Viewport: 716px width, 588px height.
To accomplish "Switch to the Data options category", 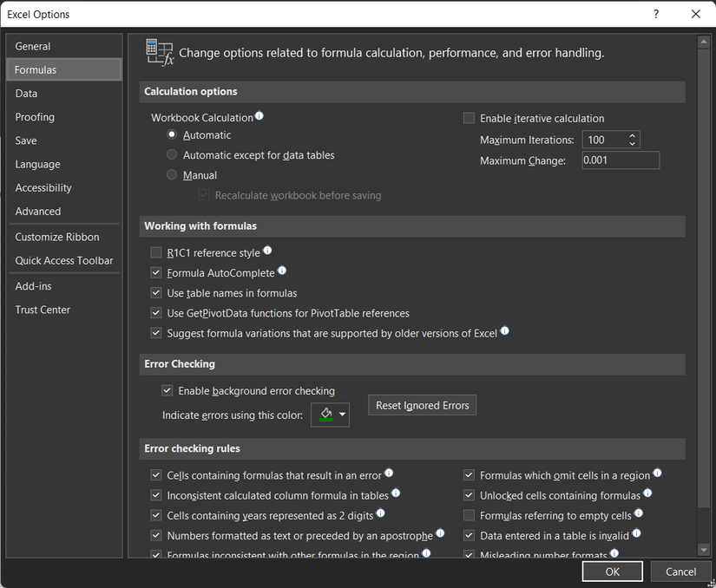I will [x=64, y=93].
